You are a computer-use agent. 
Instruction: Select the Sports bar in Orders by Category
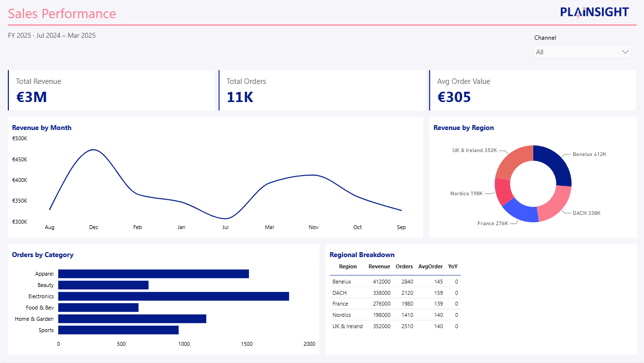click(x=118, y=330)
